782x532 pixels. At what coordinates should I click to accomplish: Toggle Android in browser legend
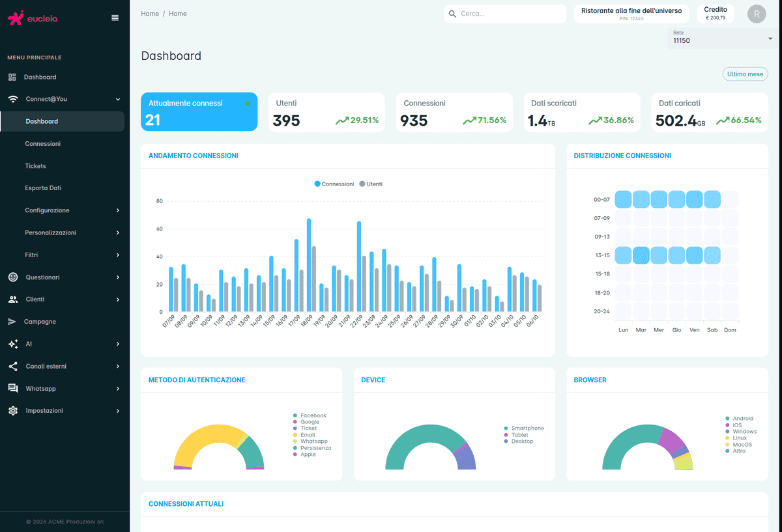tap(740, 419)
